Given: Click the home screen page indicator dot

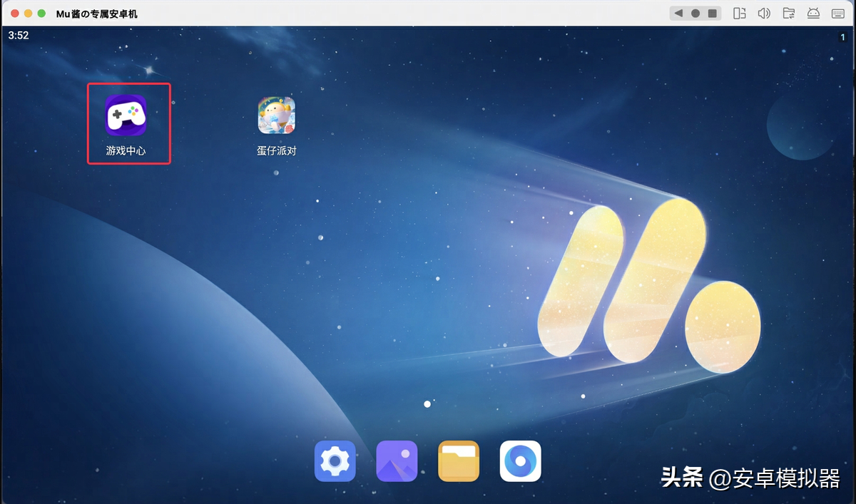Looking at the screenshot, I should tap(427, 404).
